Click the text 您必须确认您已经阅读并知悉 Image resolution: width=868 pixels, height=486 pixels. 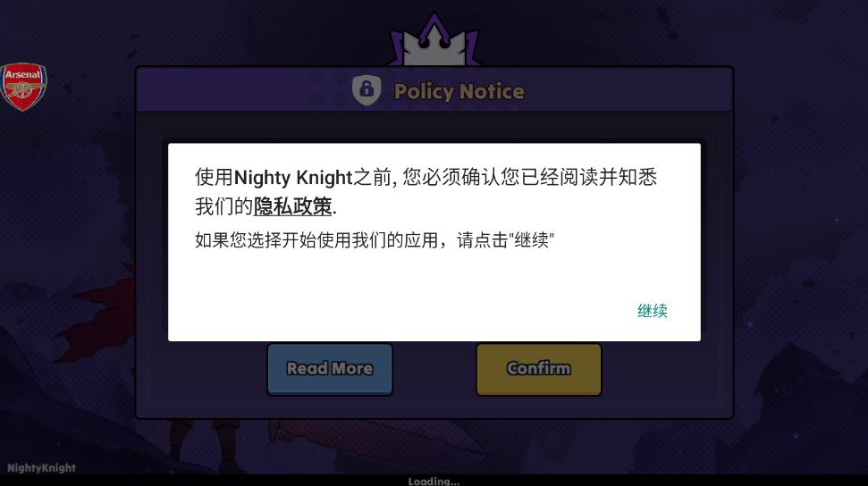coord(530,177)
